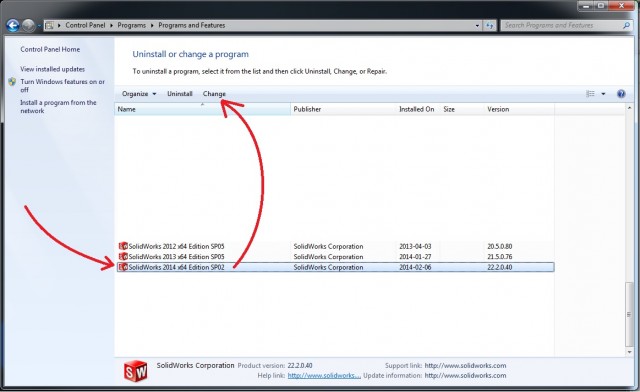This screenshot has width=640, height=392.
Task: Open the SolidWorks help link URL
Action: point(324,376)
